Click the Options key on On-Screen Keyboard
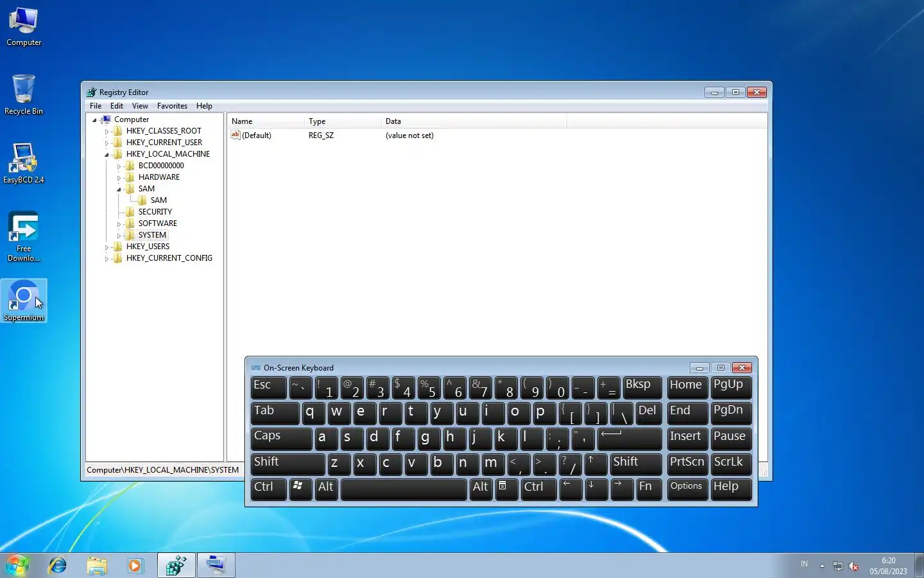Image resolution: width=924 pixels, height=578 pixels. (x=687, y=489)
